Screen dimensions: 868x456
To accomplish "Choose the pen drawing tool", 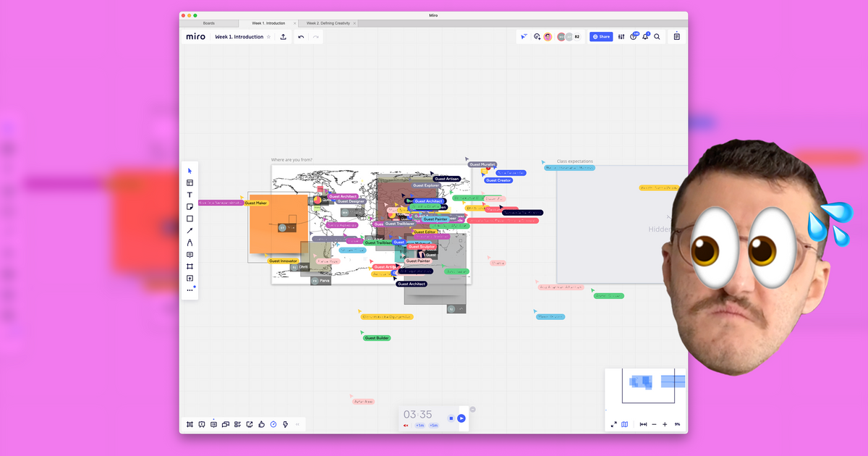I will click(x=190, y=242).
